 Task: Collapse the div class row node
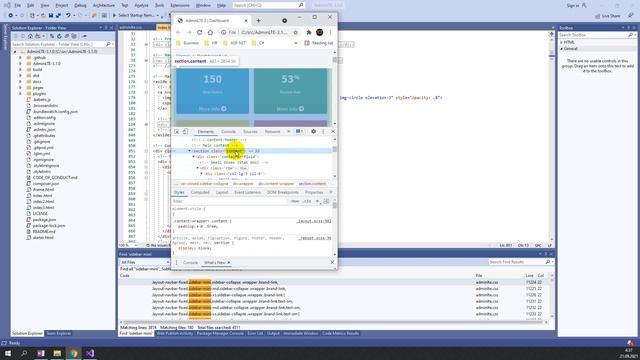[x=198, y=168]
